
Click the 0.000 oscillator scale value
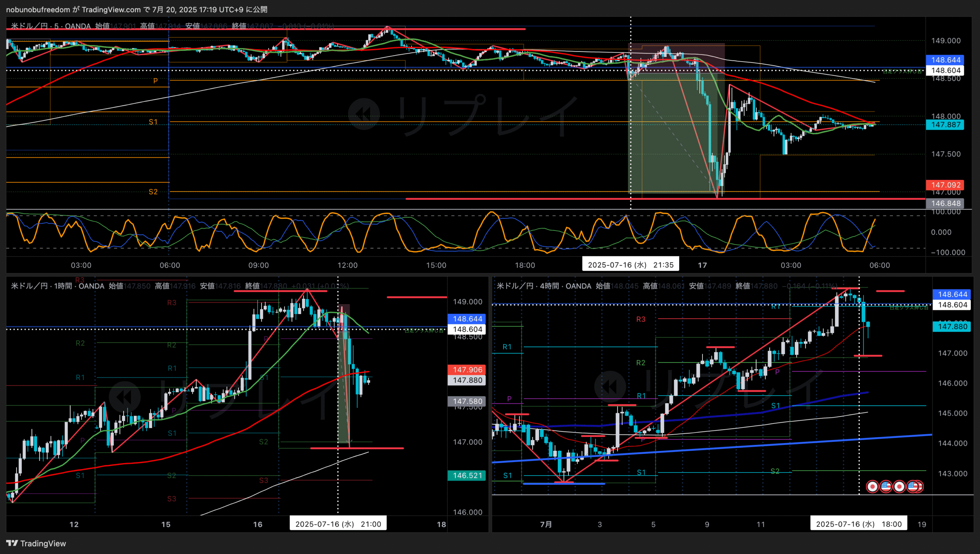[x=941, y=232]
